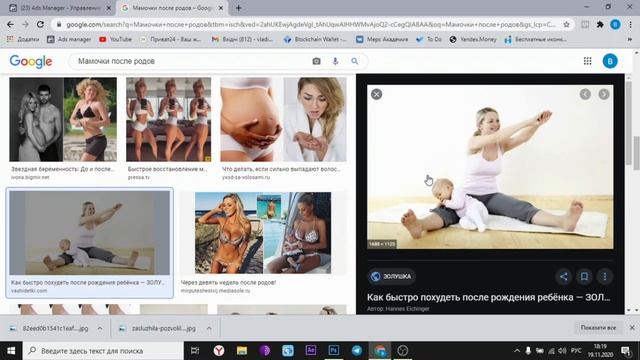Select the Google search results tab
Viewport: 640px width, 360px height.
point(171,8)
